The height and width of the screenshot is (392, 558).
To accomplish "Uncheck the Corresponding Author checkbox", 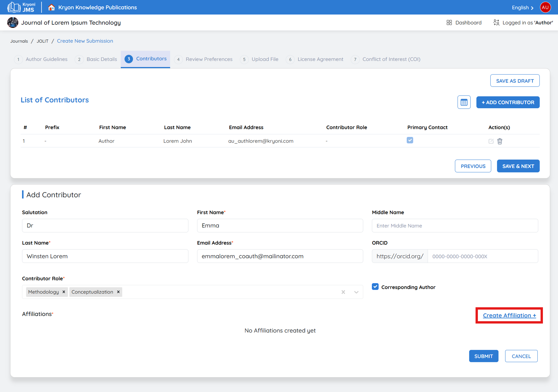I will click(x=375, y=287).
